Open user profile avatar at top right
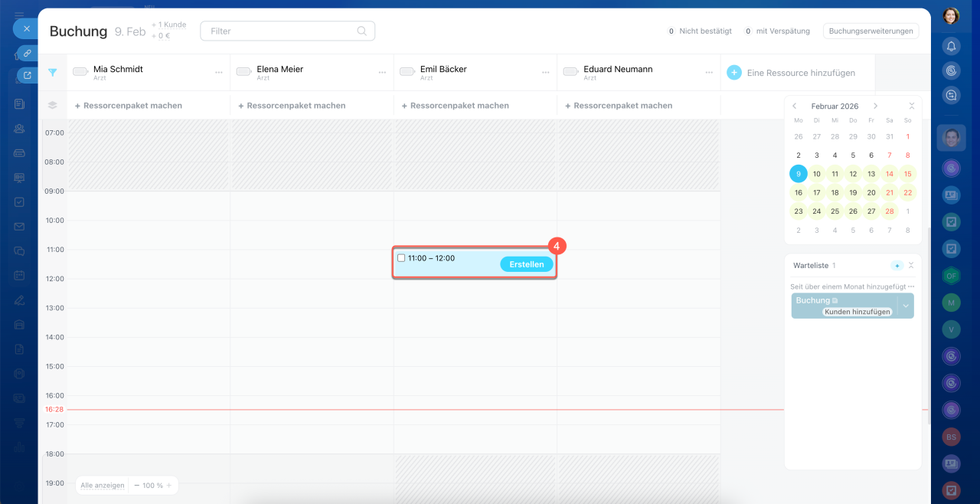This screenshot has width=980, height=504. [951, 15]
